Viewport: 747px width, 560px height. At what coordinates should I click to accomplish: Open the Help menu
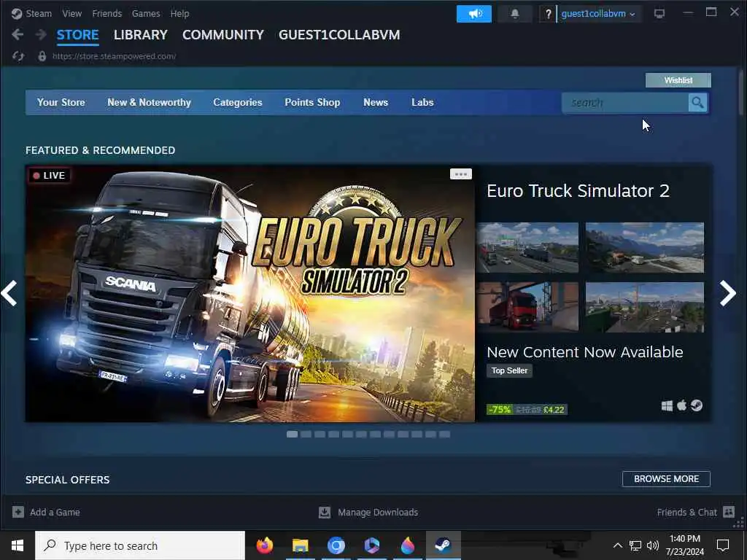179,13
